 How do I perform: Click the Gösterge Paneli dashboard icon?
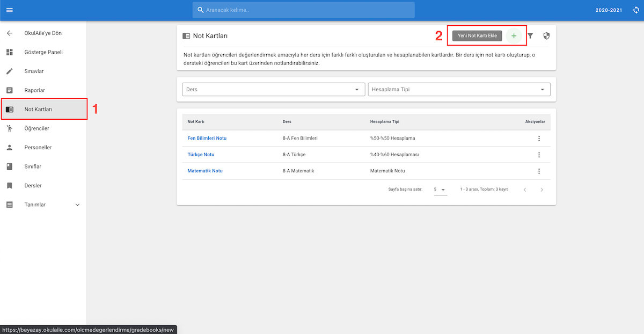[9, 53]
